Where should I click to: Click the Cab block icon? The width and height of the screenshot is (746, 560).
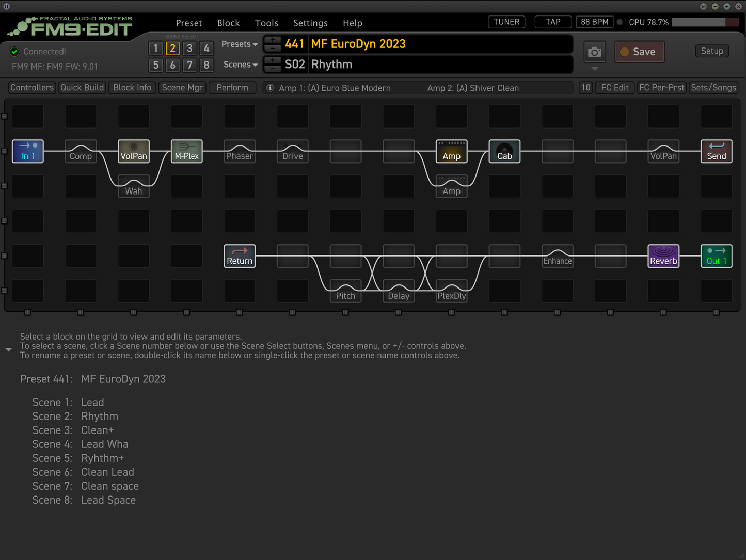coord(504,151)
